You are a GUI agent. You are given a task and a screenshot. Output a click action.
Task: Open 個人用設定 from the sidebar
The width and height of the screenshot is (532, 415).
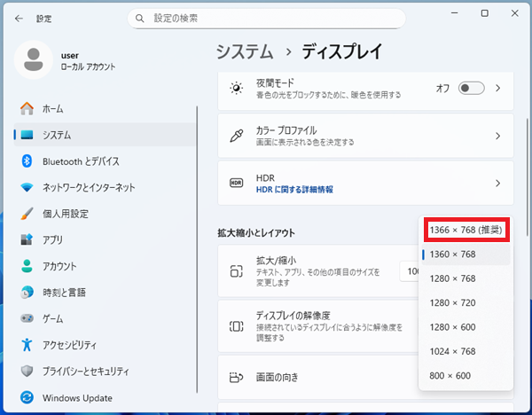tap(66, 214)
